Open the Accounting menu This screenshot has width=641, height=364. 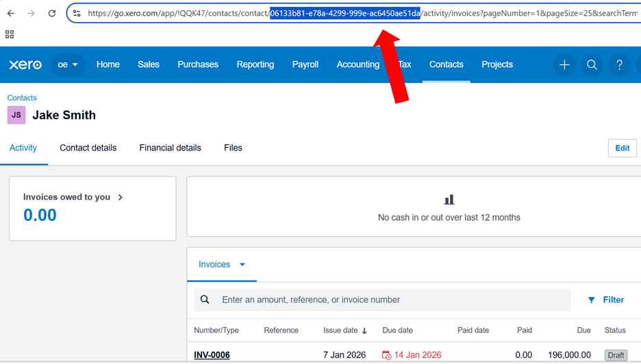(x=357, y=64)
